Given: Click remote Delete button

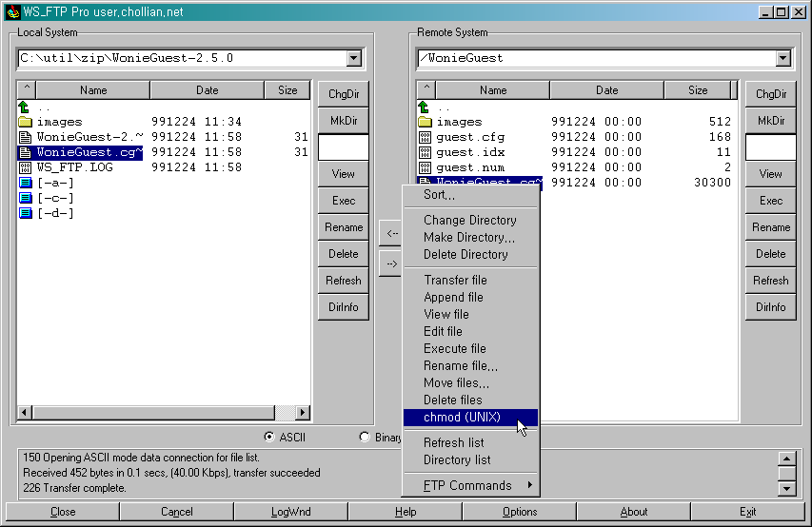Looking at the screenshot, I should [770, 254].
